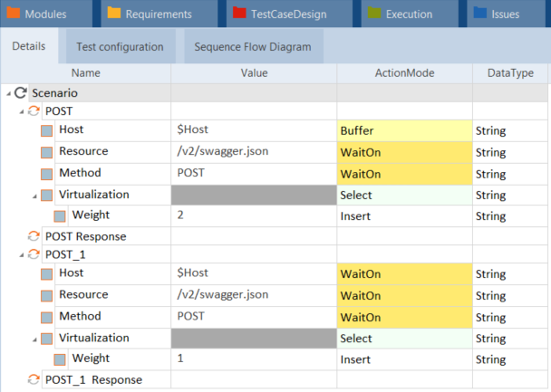This screenshot has width=551, height=392.
Task: Click the Execution green folder icon
Action: [x=374, y=14]
